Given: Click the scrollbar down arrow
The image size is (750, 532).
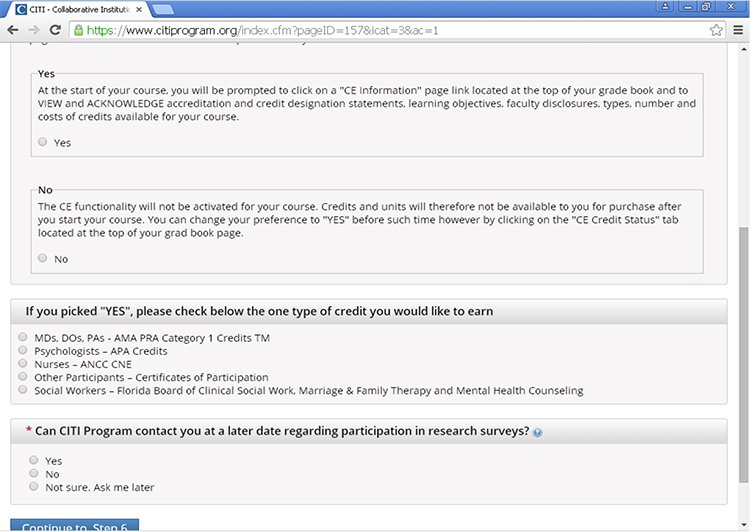Looking at the screenshot, I should pos(744,525).
